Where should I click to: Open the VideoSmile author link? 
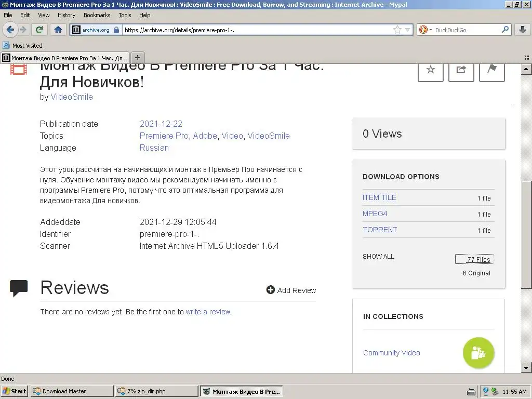click(x=72, y=97)
